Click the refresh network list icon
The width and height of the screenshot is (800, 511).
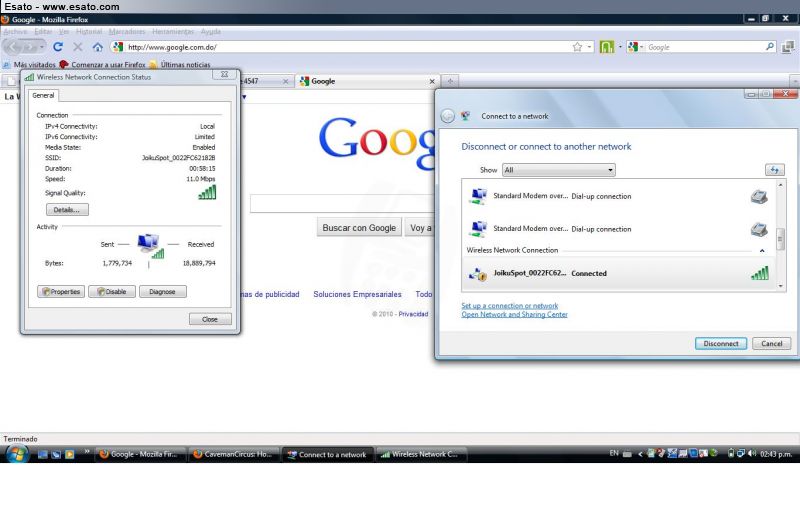point(774,170)
